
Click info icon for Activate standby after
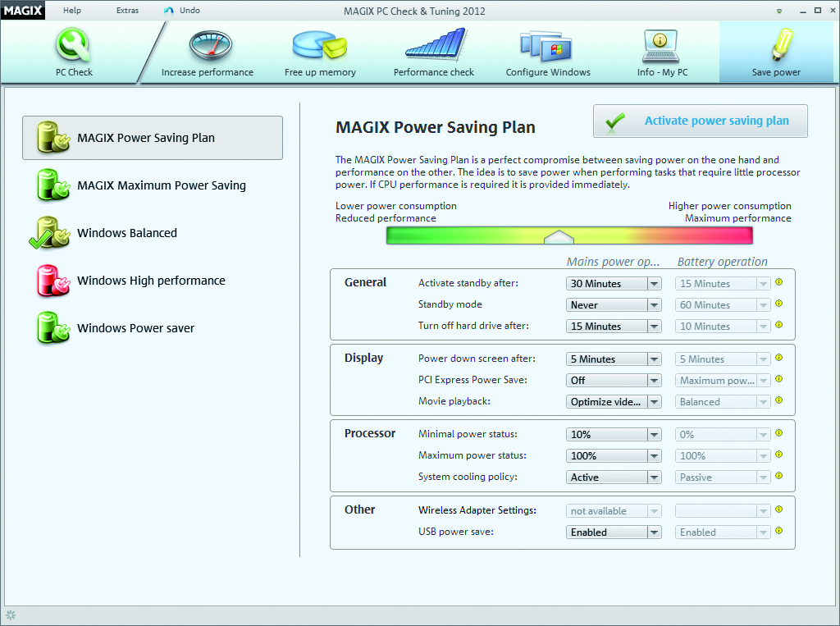point(779,282)
